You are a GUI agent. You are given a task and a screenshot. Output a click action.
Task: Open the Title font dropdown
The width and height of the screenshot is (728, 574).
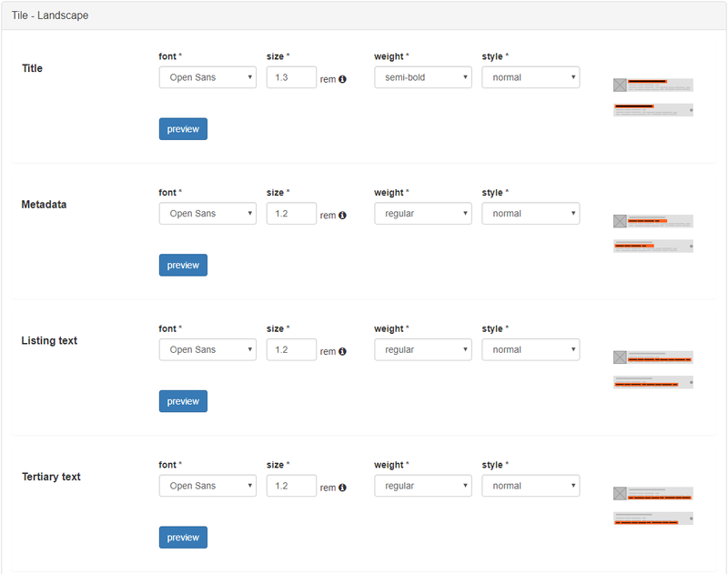[x=207, y=77]
